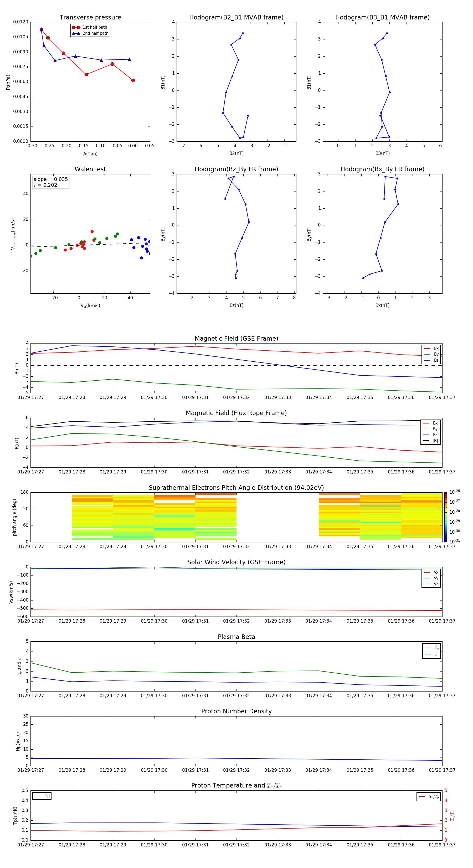Image resolution: width=473 pixels, height=868 pixels.
Task: Click the 'B3(nT)' x-axis label
Action: point(382,153)
